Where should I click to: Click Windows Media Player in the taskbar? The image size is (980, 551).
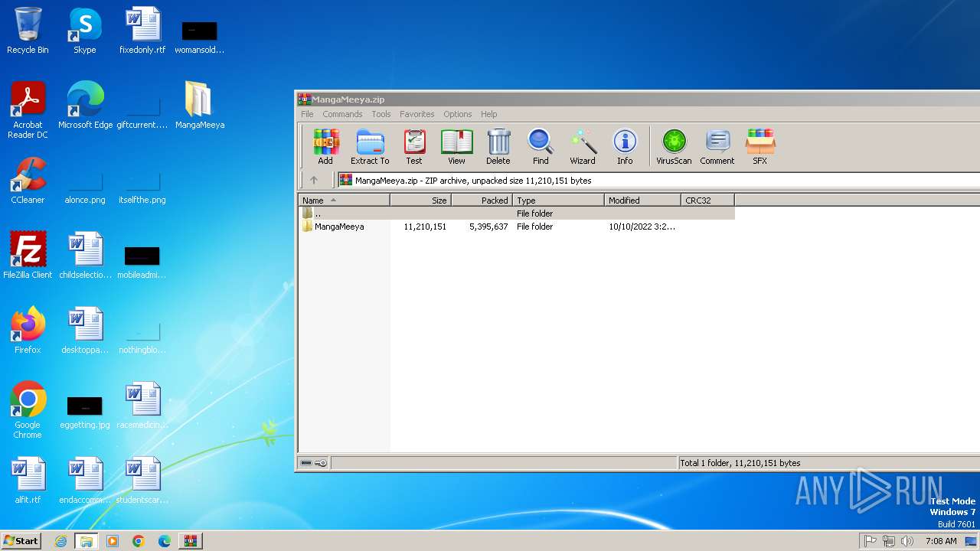pyautogui.click(x=112, y=541)
